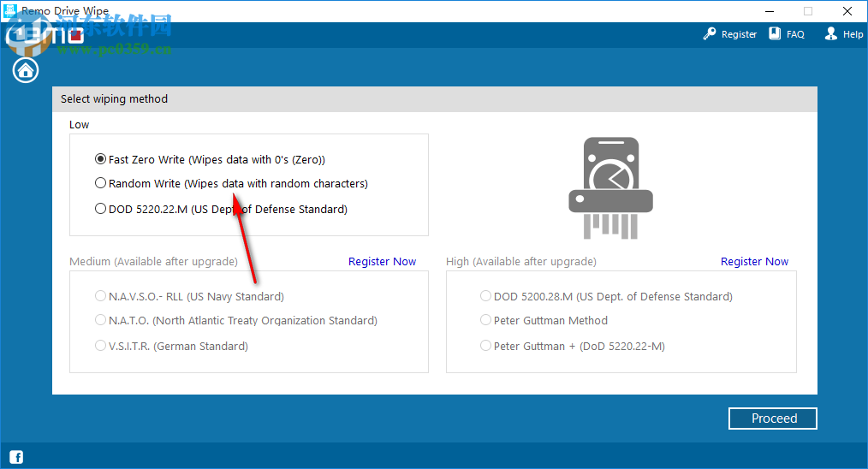Image resolution: width=868 pixels, height=469 pixels.
Task: Click Proceed to start wiping
Action: coord(773,419)
